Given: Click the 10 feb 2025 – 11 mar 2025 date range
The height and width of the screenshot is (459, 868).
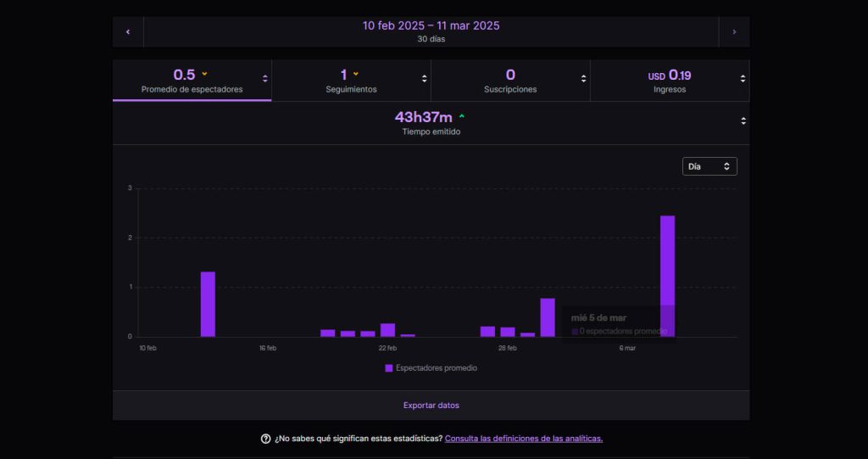Looking at the screenshot, I should pyautogui.click(x=431, y=25).
